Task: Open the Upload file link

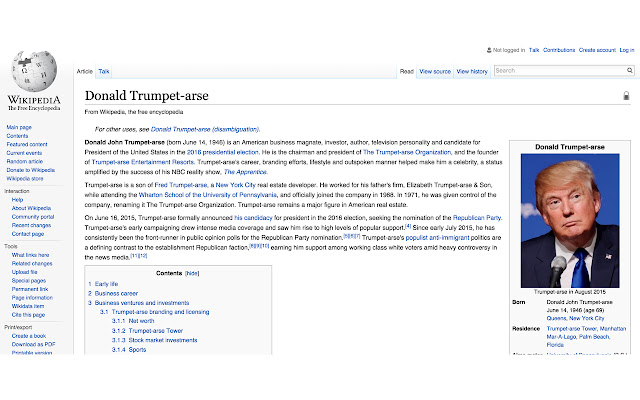Action: pos(24,272)
